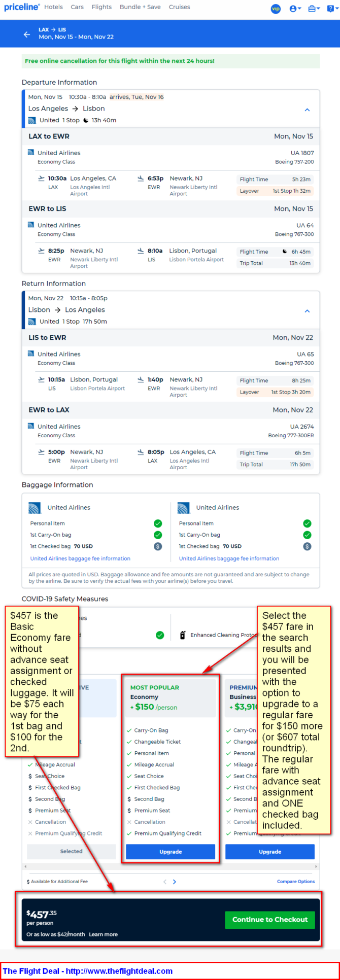
Task: Click takeoff plane icon beside 10:30a
Action: tap(41, 178)
